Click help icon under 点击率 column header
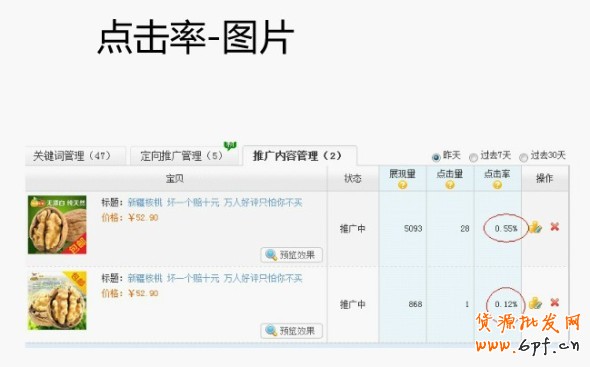Screen dimensions: 590x367 point(497,185)
